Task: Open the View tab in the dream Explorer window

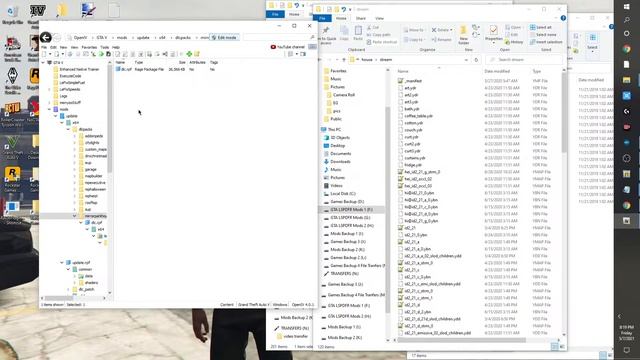Action: tap(379, 18)
